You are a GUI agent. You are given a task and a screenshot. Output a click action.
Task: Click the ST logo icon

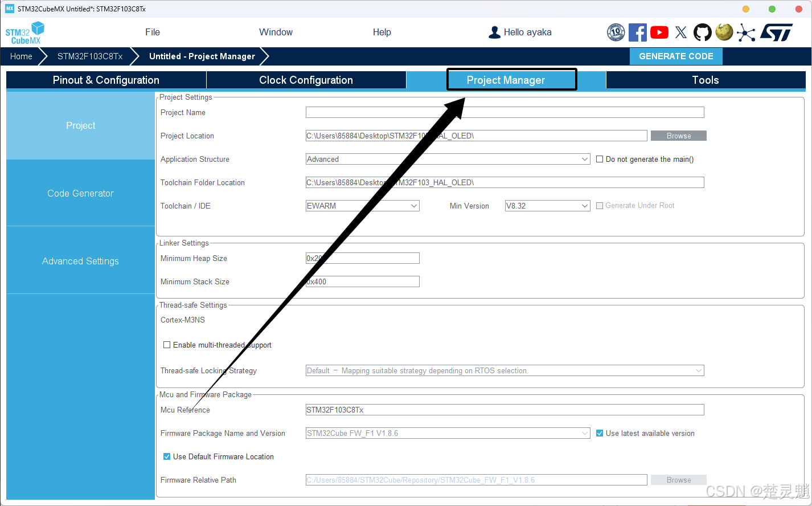pos(777,32)
